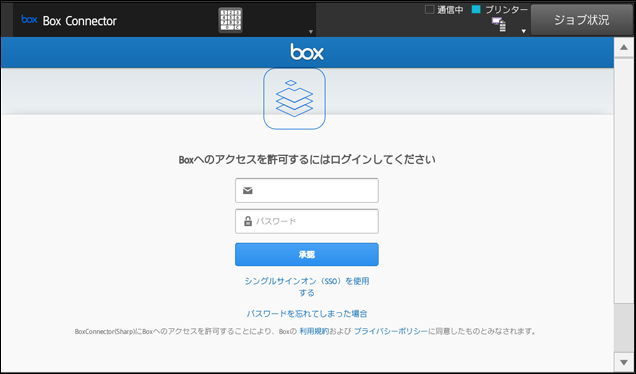The height and width of the screenshot is (374, 636).
Task: Focus the パスワード password field
Action: tap(307, 221)
